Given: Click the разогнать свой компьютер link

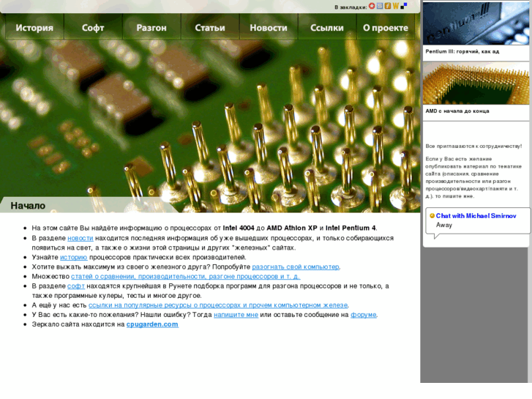Looking at the screenshot, I should 296,267.
